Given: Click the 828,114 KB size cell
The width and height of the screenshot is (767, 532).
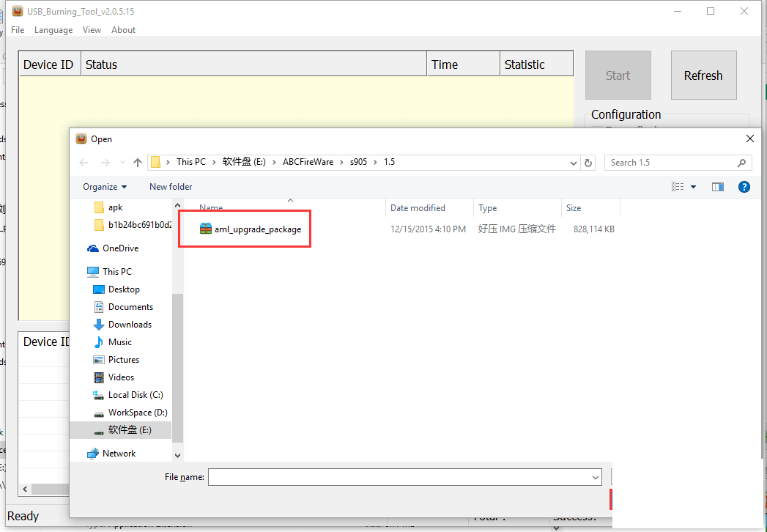Looking at the screenshot, I should 594,229.
